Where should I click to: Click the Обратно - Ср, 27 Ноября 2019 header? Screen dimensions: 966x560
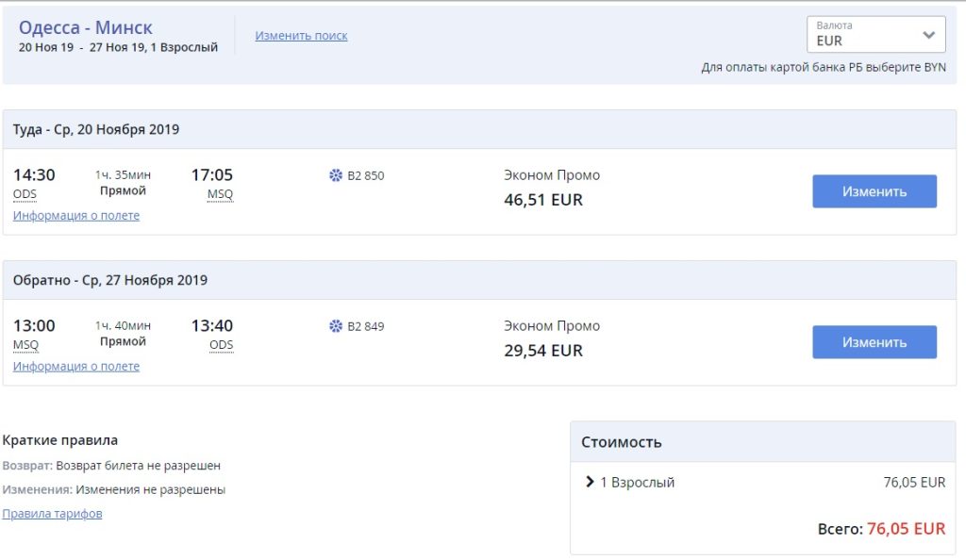(x=110, y=280)
